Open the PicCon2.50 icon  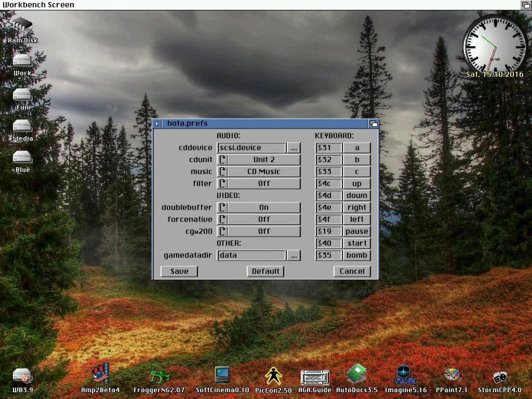tap(273, 376)
